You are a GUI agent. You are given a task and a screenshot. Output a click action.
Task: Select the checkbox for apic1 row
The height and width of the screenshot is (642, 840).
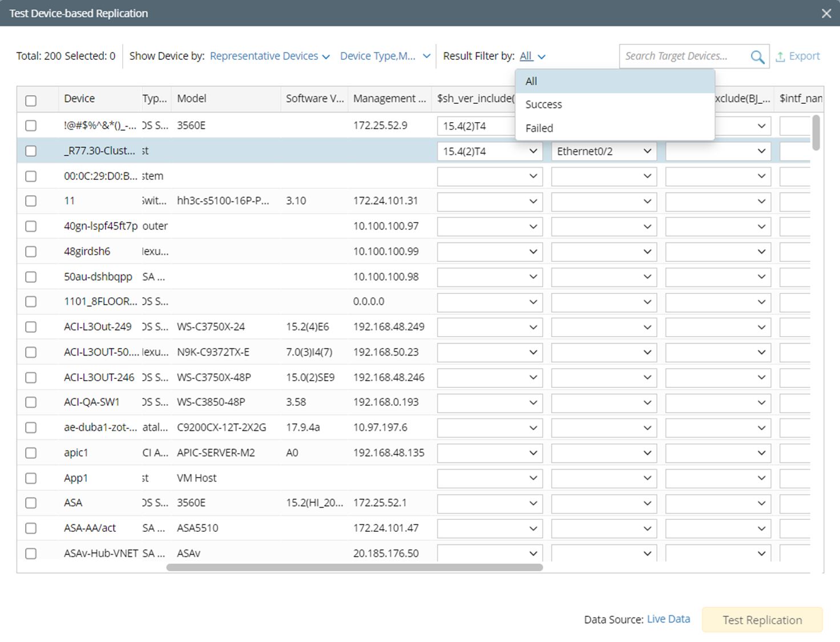coord(31,453)
